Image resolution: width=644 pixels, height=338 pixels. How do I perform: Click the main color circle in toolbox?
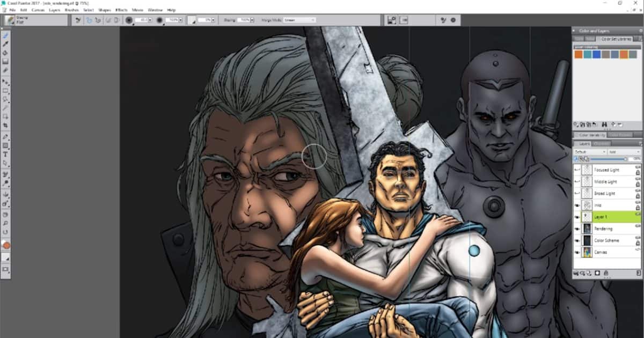(6, 245)
